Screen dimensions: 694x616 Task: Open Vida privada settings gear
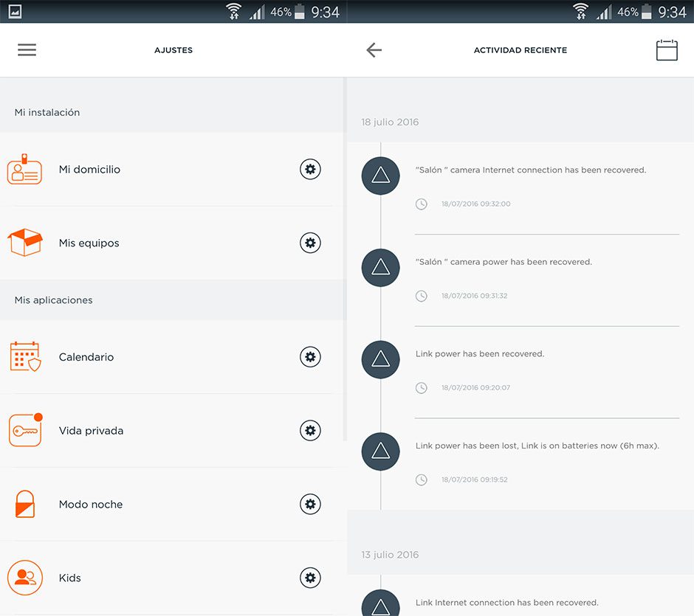pos(309,430)
